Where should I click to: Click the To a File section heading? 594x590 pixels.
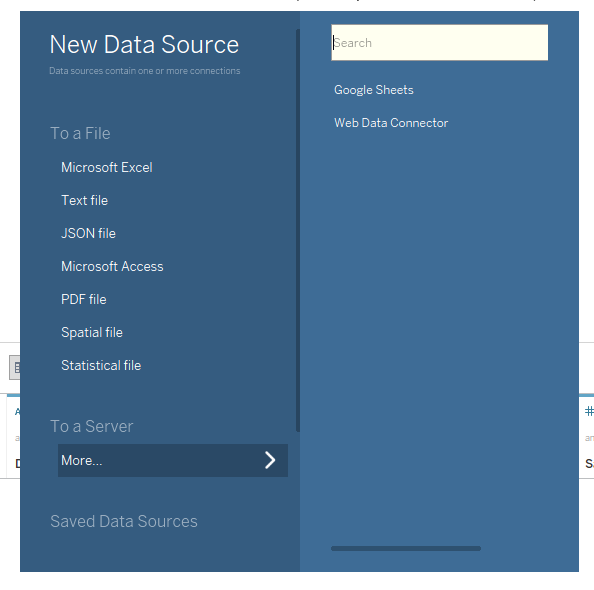click(80, 133)
